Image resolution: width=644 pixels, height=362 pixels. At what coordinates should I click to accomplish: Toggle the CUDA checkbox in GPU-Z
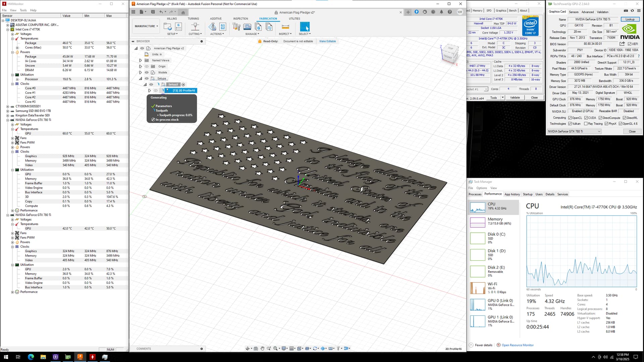(x=586, y=118)
